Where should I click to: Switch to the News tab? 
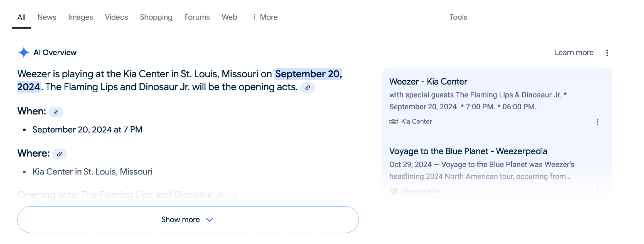click(x=47, y=17)
